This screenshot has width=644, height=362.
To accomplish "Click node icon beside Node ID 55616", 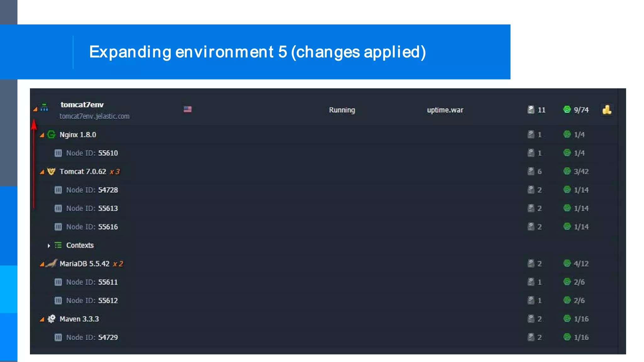I will coord(58,227).
